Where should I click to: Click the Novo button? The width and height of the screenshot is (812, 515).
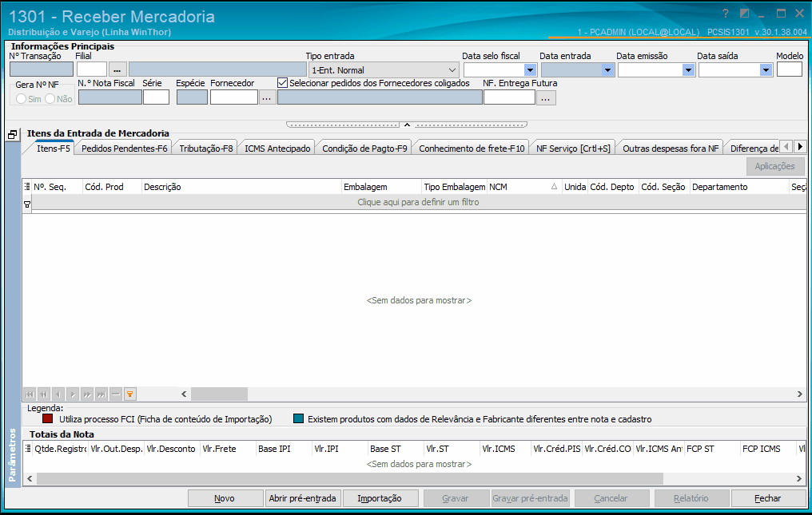tap(225, 498)
